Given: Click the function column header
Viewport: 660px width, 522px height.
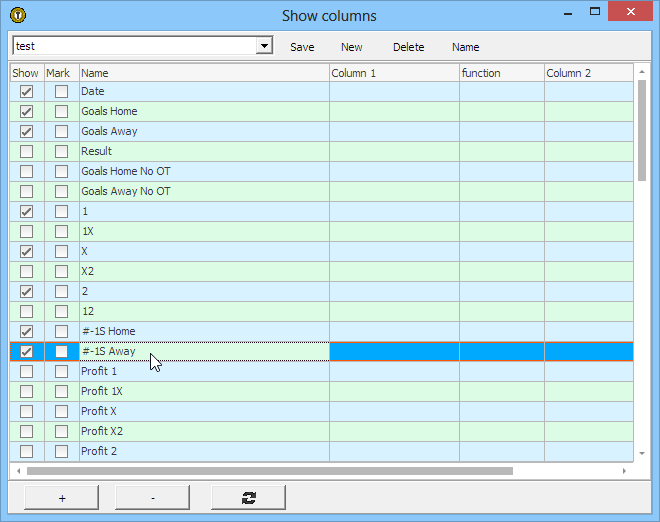Looking at the screenshot, I should 501,73.
